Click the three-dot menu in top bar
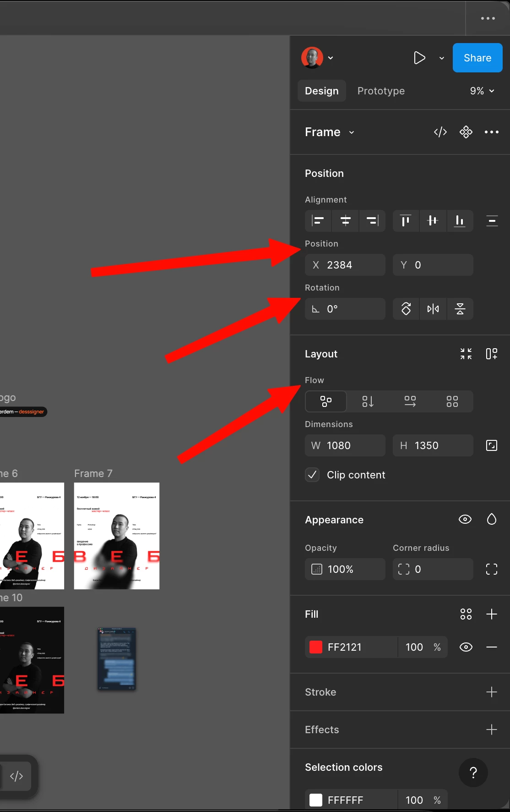This screenshot has height=812, width=510. tap(488, 18)
